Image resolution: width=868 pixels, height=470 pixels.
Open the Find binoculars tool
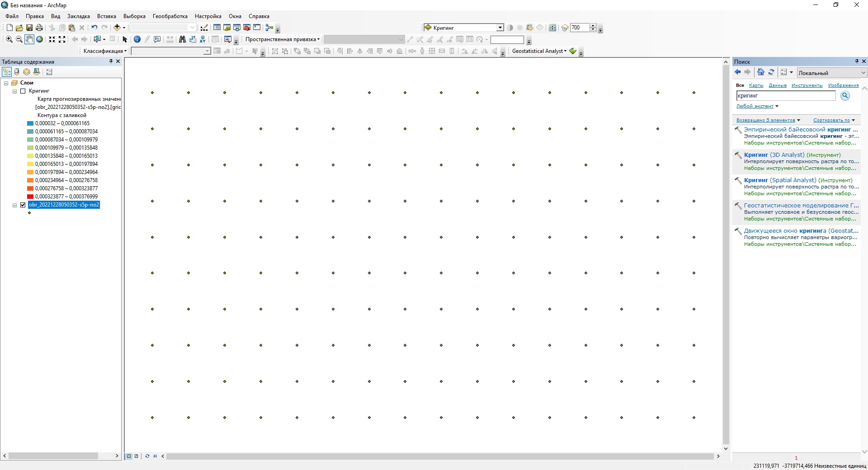tap(182, 39)
